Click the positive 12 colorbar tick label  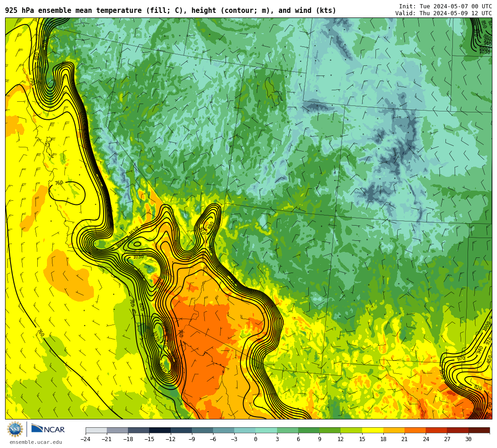(x=341, y=439)
